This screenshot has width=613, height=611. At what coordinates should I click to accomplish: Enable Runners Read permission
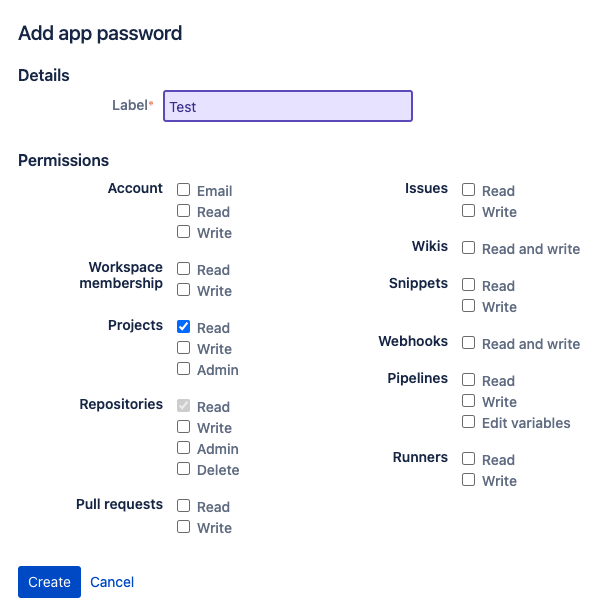469,459
